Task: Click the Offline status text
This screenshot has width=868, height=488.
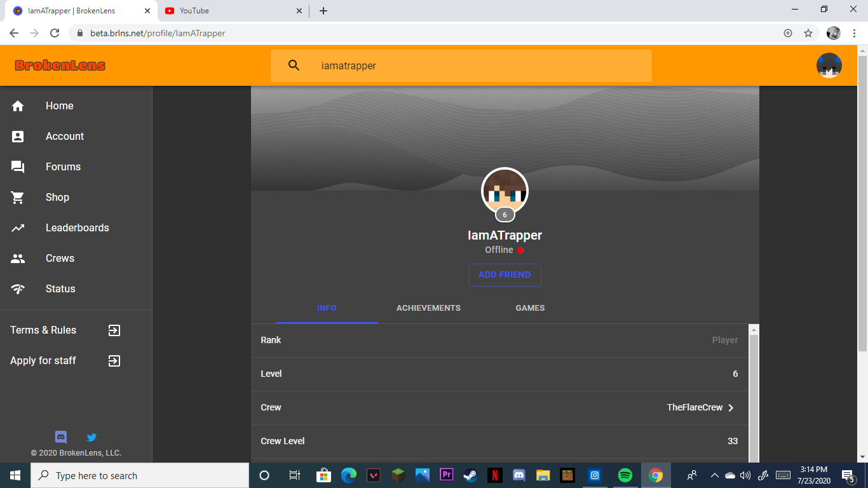Action: [499, 250]
